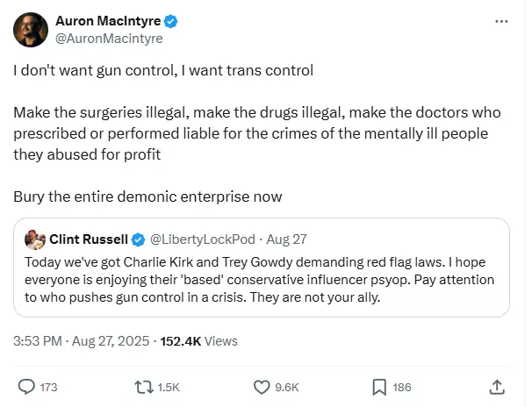The width and height of the screenshot is (532, 407).
Task: Open the @AuronMacintyre handle link
Action: (109, 39)
